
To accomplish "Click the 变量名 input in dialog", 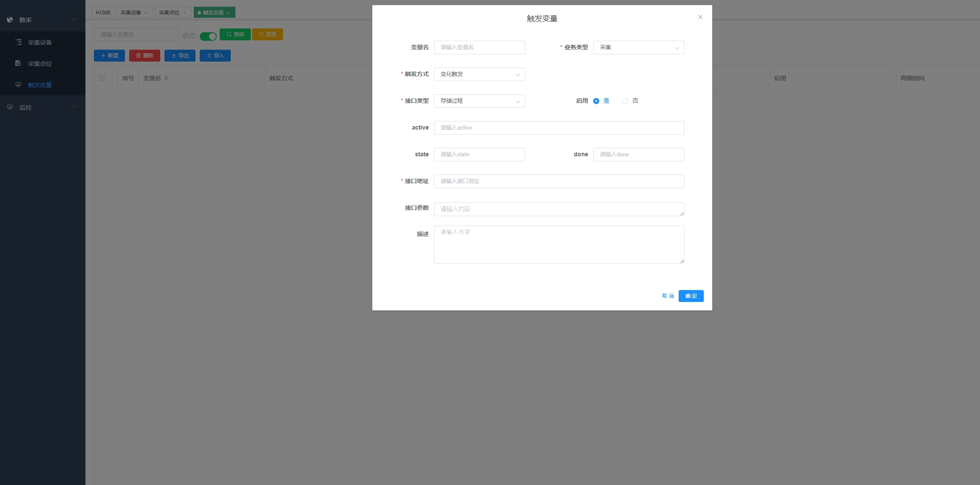I will 479,48.
